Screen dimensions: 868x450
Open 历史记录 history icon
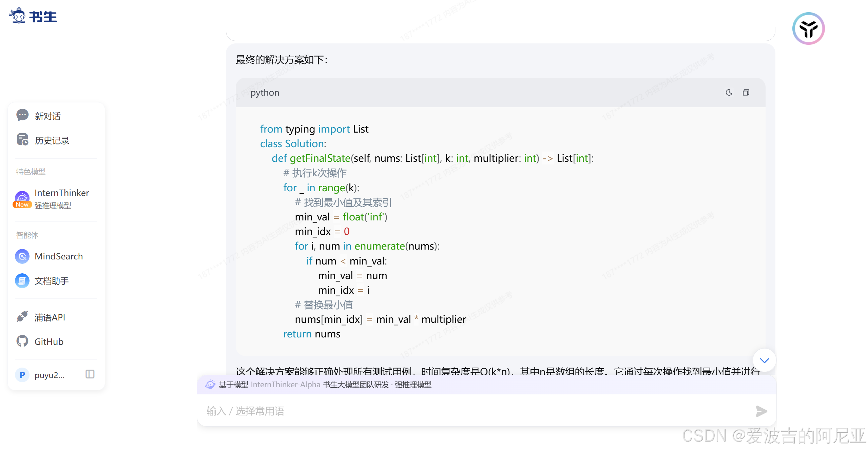point(22,140)
